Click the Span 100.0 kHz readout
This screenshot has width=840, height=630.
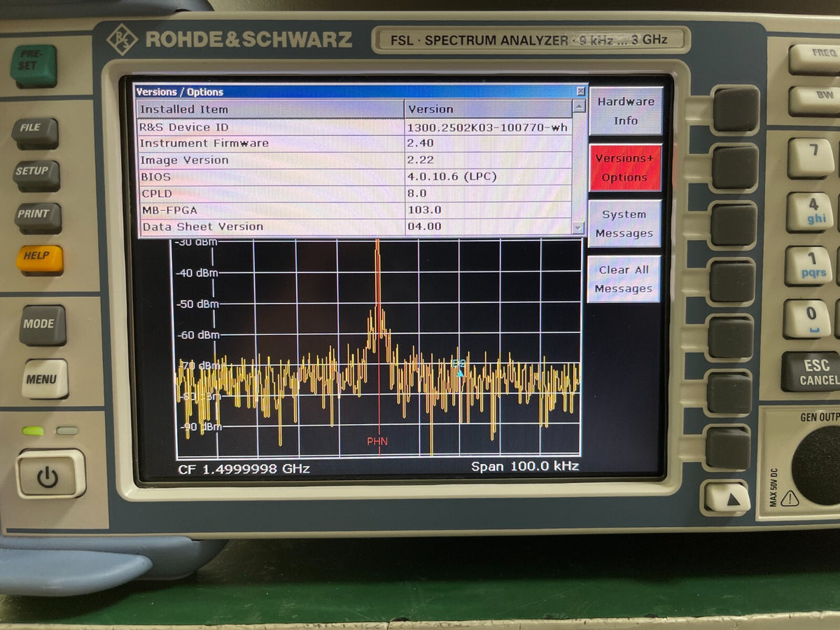(525, 466)
